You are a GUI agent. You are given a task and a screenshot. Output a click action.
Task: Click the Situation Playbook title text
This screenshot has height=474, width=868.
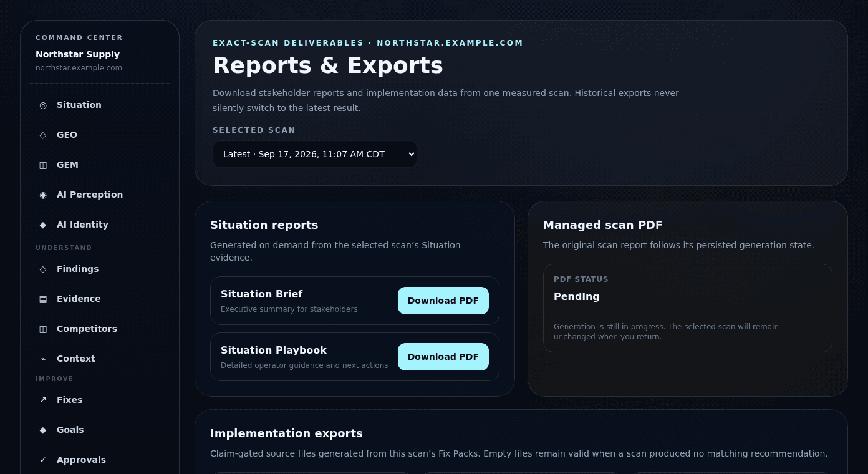click(274, 350)
